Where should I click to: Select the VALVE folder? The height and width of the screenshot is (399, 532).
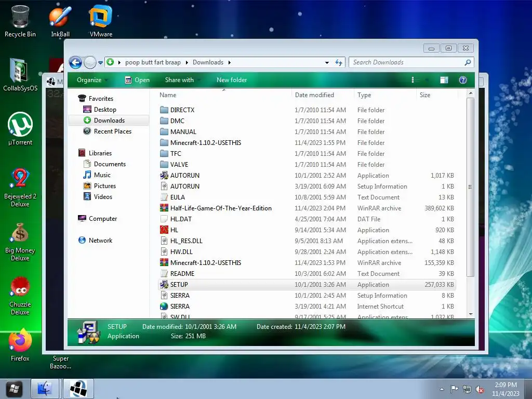(307, 165)
